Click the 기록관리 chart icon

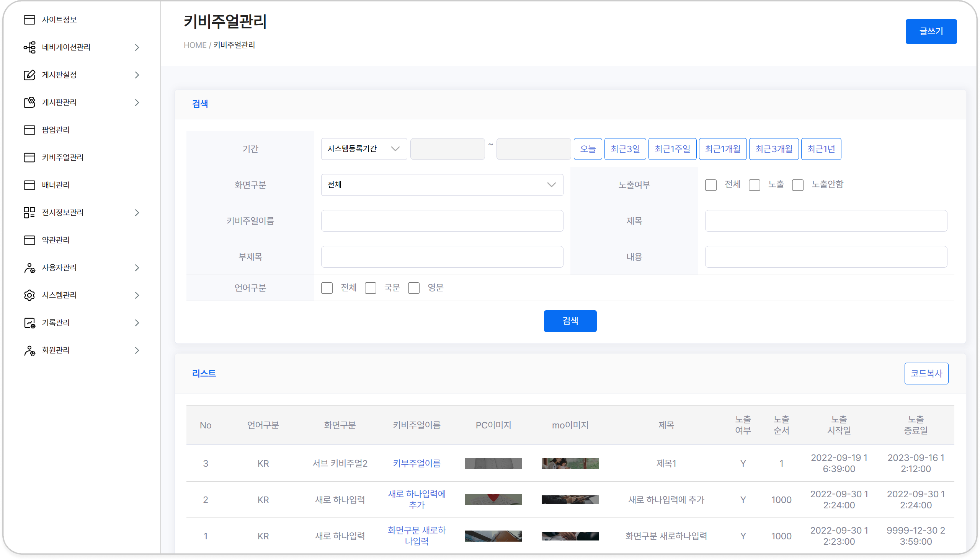[29, 323]
